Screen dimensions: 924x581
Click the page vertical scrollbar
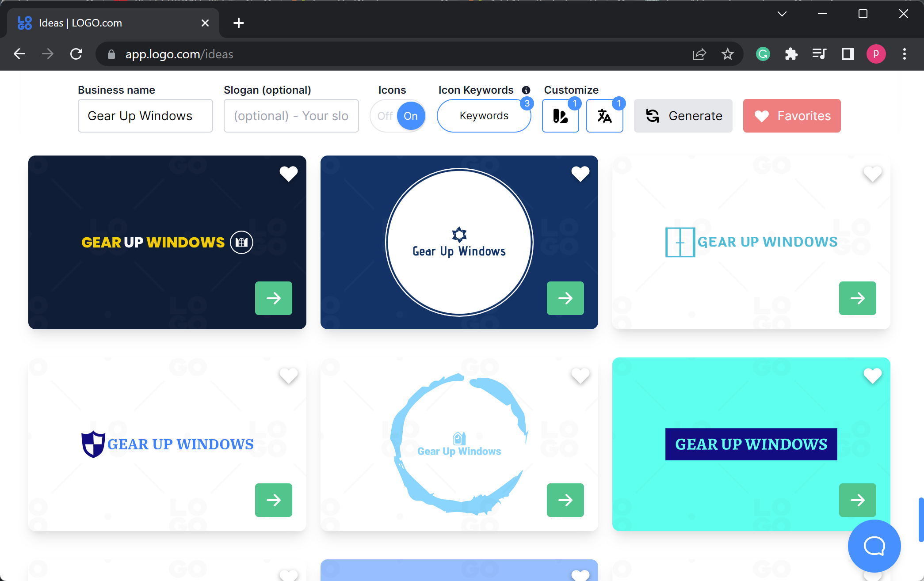[921, 520]
